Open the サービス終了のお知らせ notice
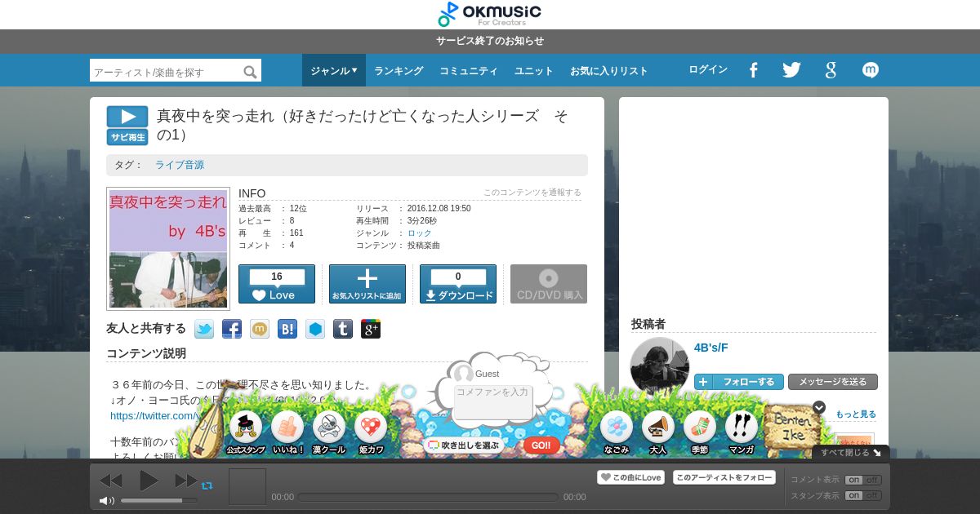Viewport: 980px width, 514px height. (490, 41)
